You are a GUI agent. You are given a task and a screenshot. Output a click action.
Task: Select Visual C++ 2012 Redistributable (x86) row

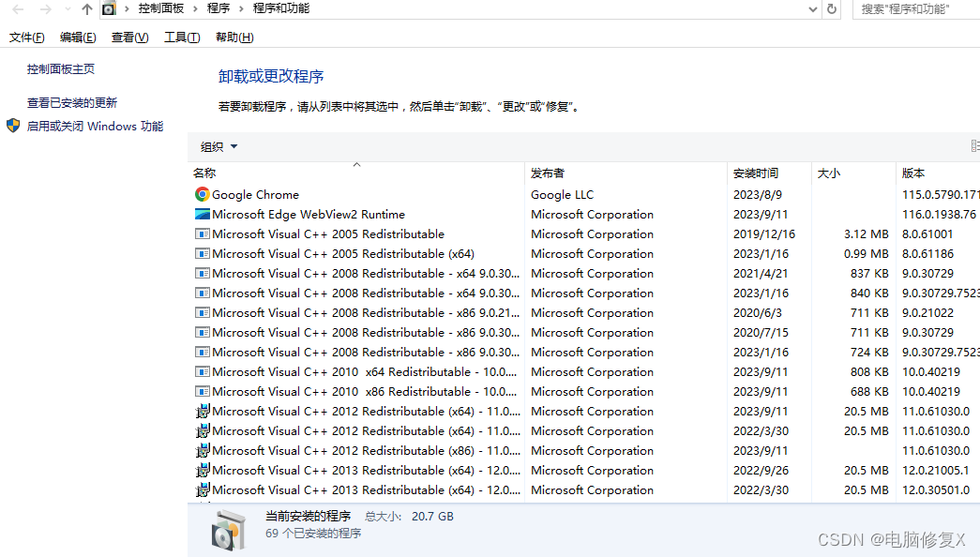(x=583, y=451)
